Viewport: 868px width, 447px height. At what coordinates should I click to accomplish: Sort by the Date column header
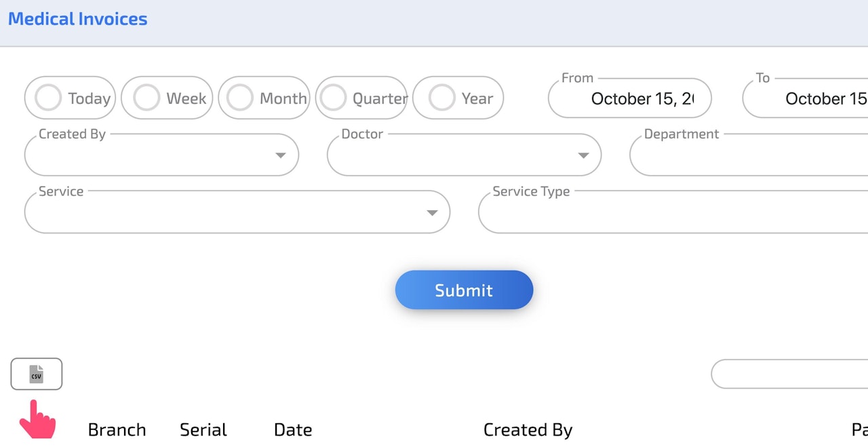[x=293, y=430]
